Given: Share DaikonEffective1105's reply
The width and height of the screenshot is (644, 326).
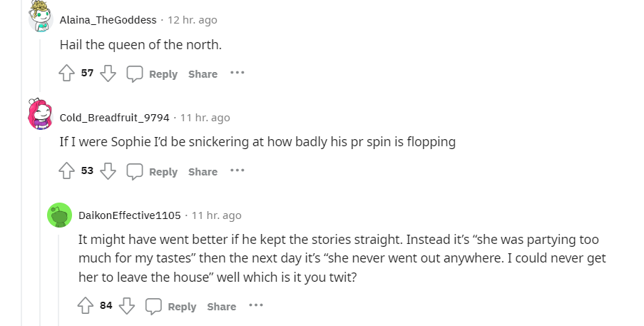Looking at the screenshot, I should (221, 307).
